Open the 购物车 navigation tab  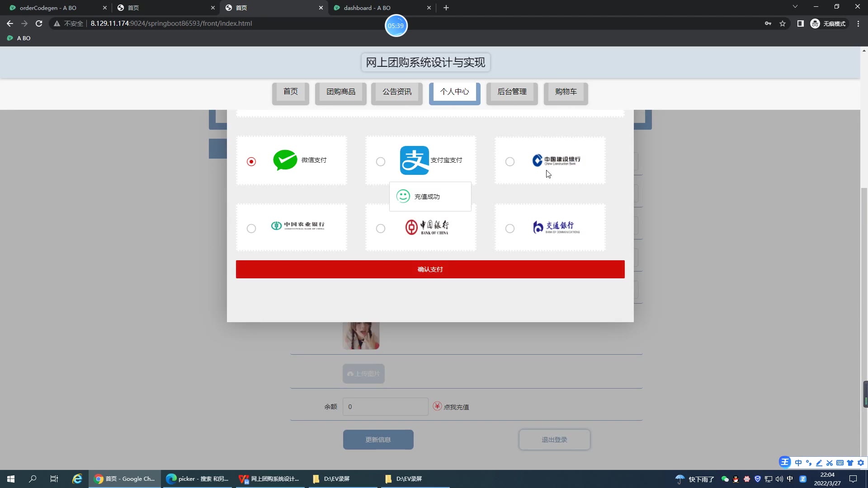pyautogui.click(x=566, y=92)
